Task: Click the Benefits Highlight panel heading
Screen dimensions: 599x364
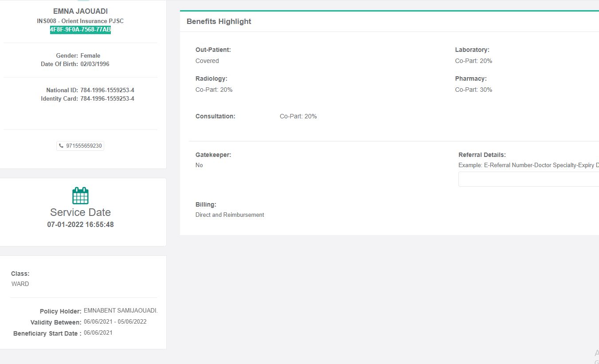Action: 219,21
